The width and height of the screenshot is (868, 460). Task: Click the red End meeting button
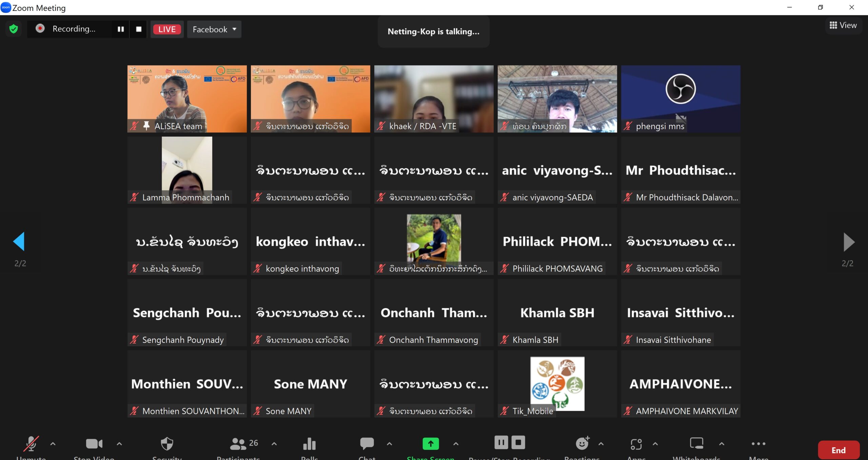(838, 450)
